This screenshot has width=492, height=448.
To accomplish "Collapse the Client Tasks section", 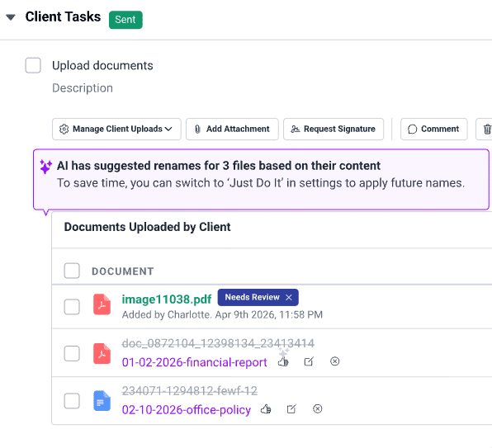I will [x=11, y=17].
